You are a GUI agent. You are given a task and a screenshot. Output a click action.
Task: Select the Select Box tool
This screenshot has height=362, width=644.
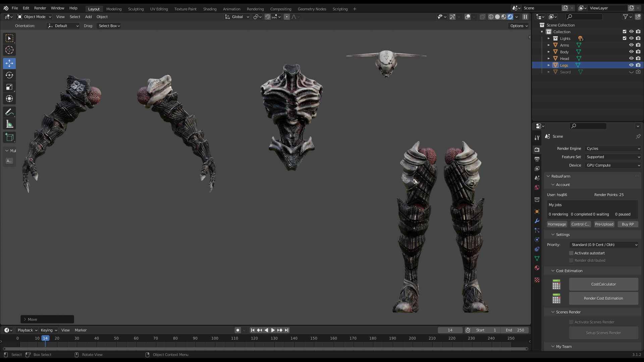(9, 38)
